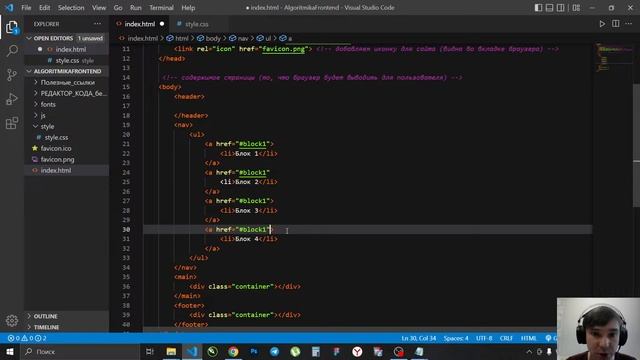Open the Selection menu
This screenshot has height=360, width=640.
coord(71,8)
